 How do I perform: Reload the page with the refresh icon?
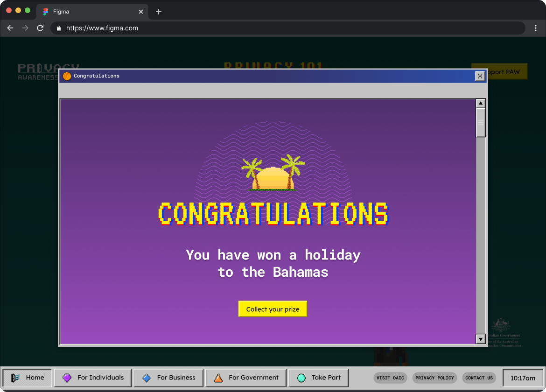(40, 28)
